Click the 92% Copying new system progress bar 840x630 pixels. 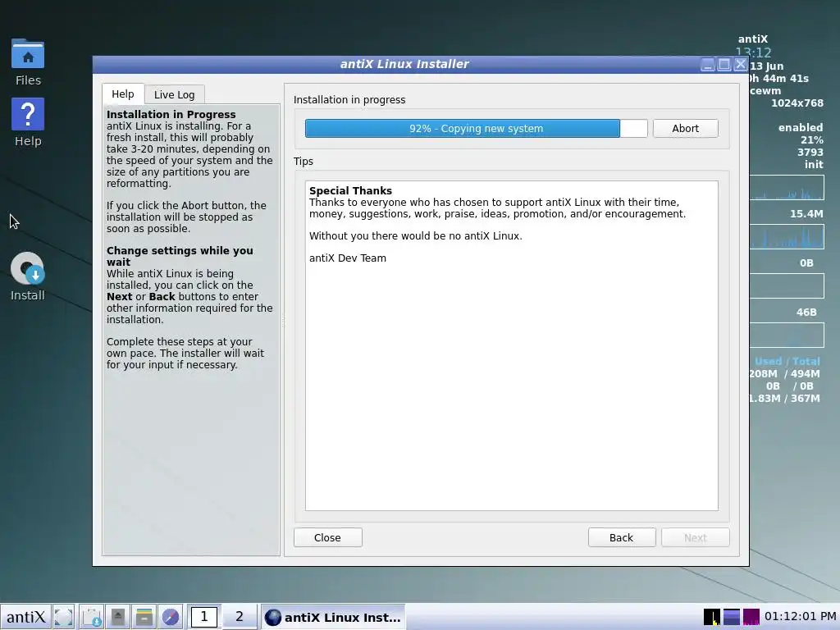[477, 129]
